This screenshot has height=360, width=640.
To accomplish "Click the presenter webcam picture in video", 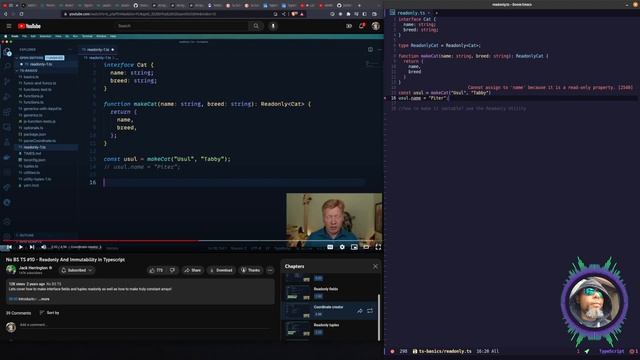I will coord(334,220).
